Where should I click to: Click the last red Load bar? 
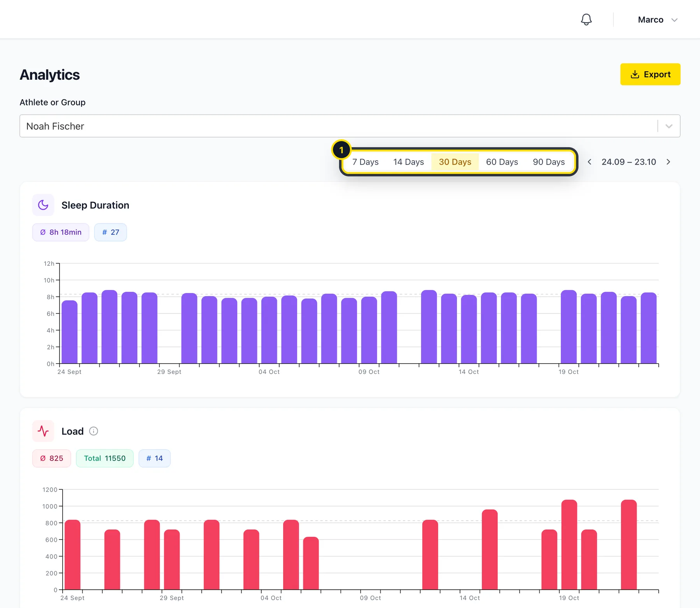point(629,545)
